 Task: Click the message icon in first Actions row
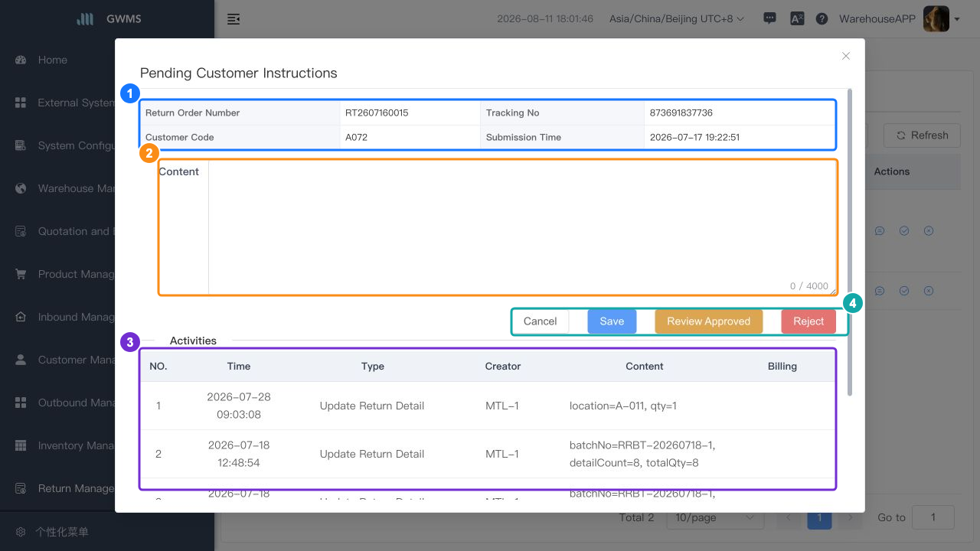[x=880, y=230]
